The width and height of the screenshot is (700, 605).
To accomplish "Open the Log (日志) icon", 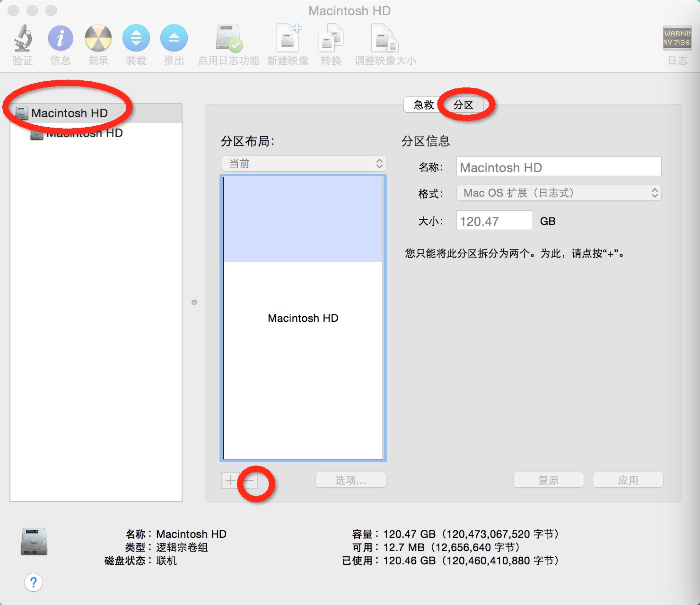I will (x=677, y=38).
